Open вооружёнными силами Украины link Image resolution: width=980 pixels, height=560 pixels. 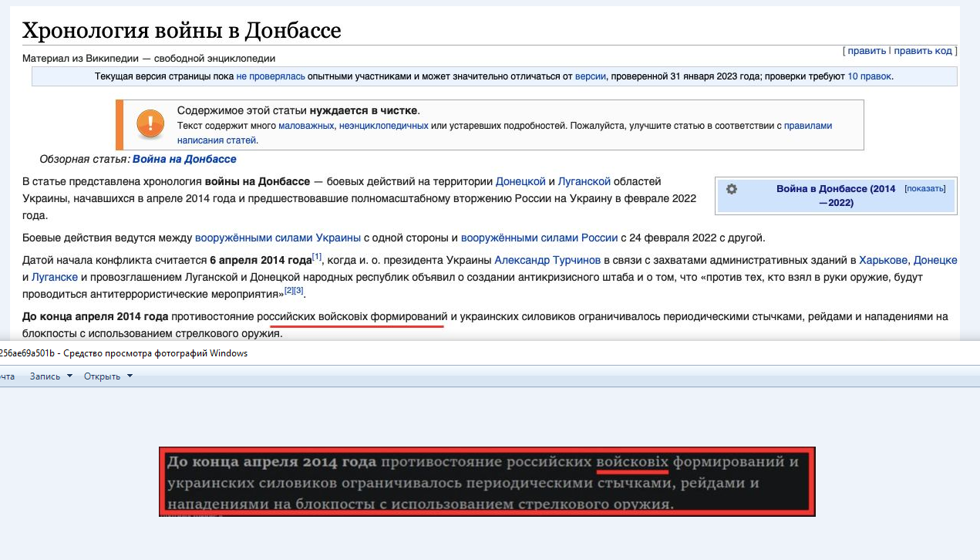(x=278, y=238)
